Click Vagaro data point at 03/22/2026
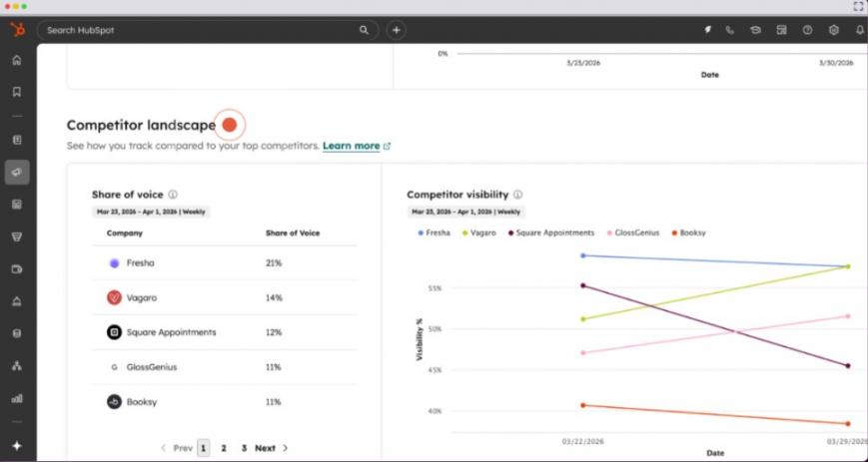Screen dimensions: 868x462 tap(583, 319)
